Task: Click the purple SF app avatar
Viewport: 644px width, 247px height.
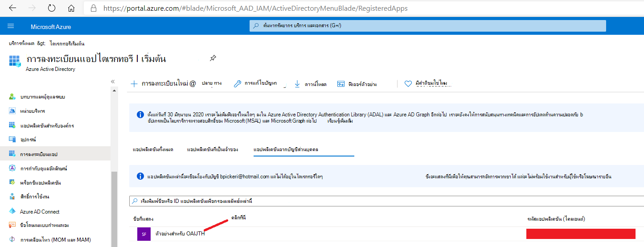Action: 144,234
